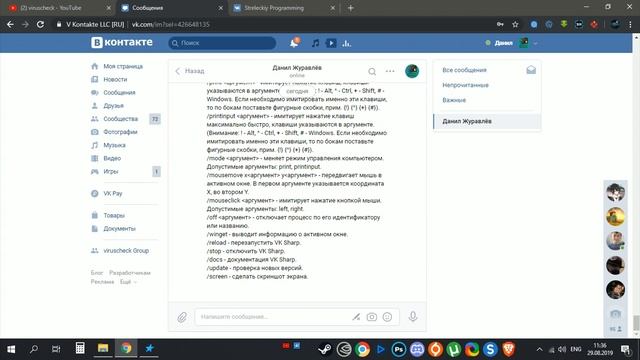Open Windows Start menu
The width and height of the screenshot is (640, 360).
tap(11, 349)
